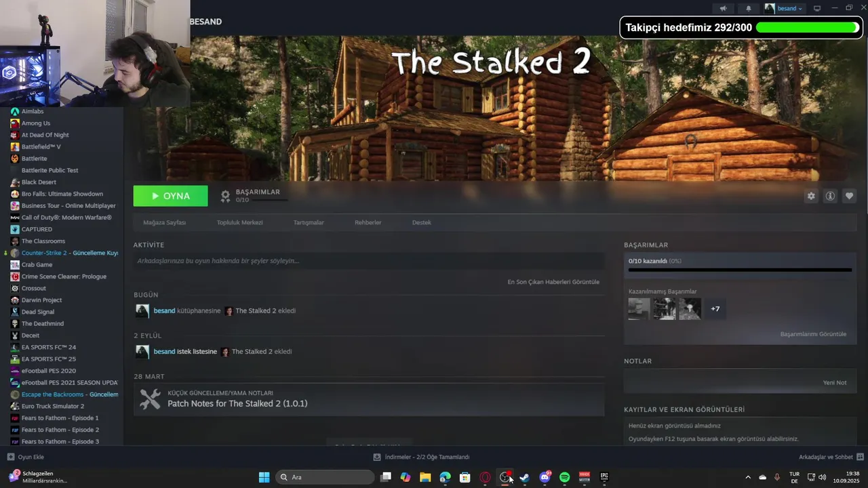Select Crime Scene Cleaner: Prologue
Image resolution: width=868 pixels, height=488 pixels.
point(64,277)
